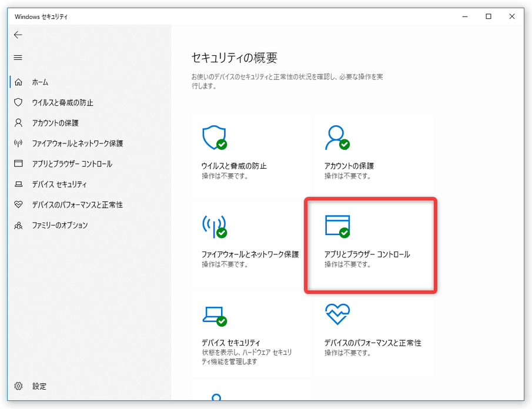Image resolution: width=532 pixels, height=409 pixels.
Task: Click 操作は不要です under account protection tile
Action: pos(347,176)
